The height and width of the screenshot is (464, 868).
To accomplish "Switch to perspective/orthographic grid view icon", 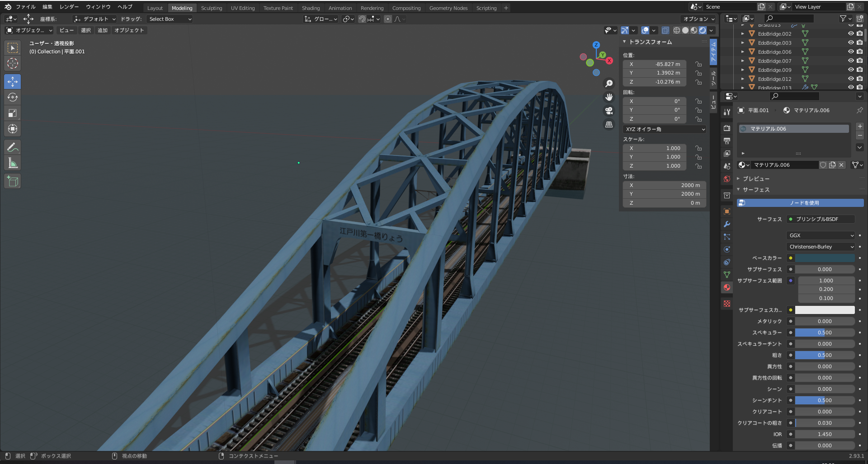I will tap(609, 125).
